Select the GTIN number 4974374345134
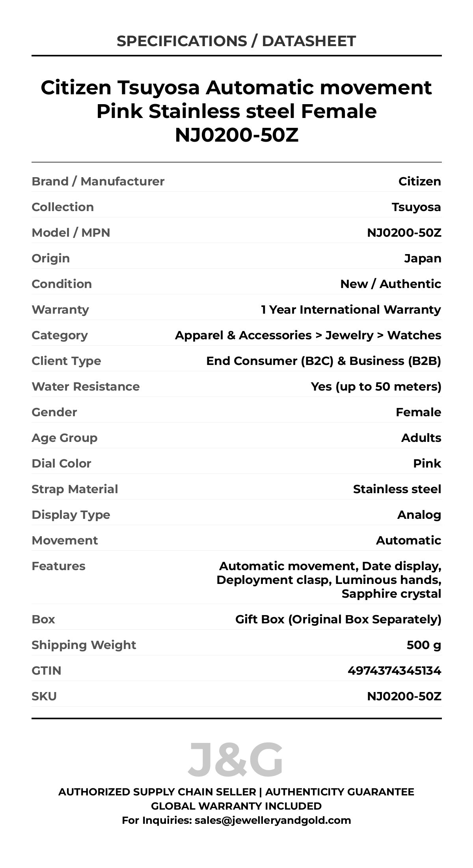Image resolution: width=473 pixels, height=868 pixels. pos(394,671)
